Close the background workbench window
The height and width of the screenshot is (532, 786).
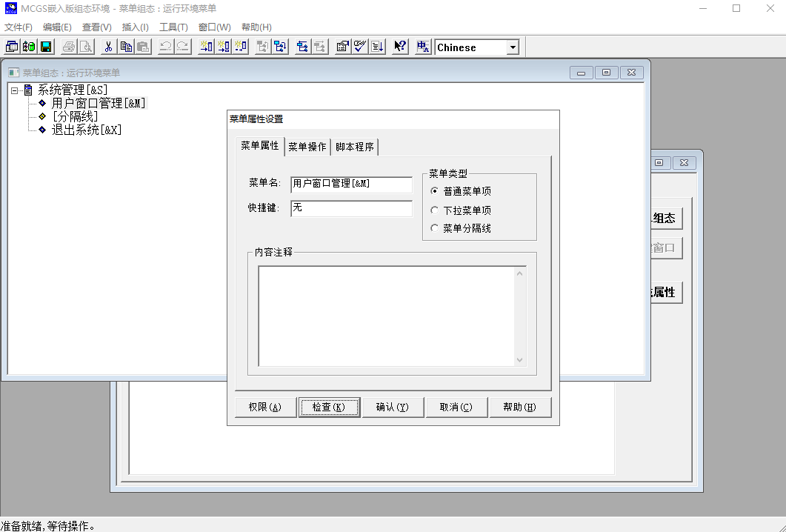(685, 163)
